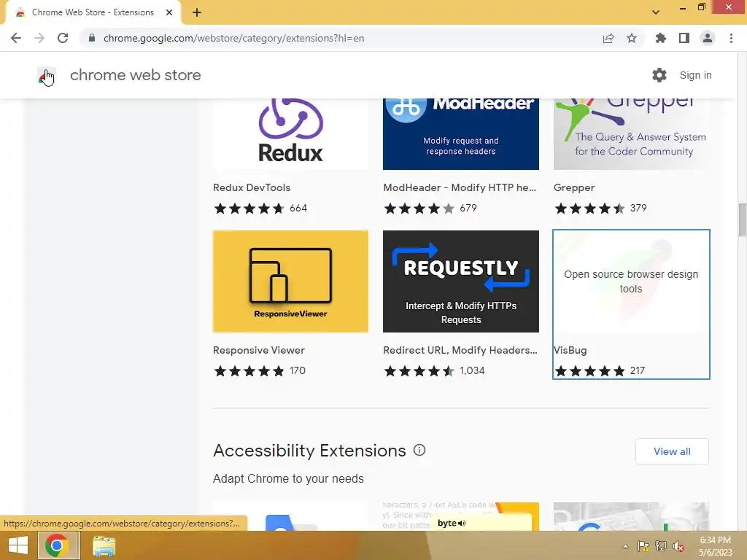Click the chrome web store logo icon
The height and width of the screenshot is (560, 747).
point(47,75)
